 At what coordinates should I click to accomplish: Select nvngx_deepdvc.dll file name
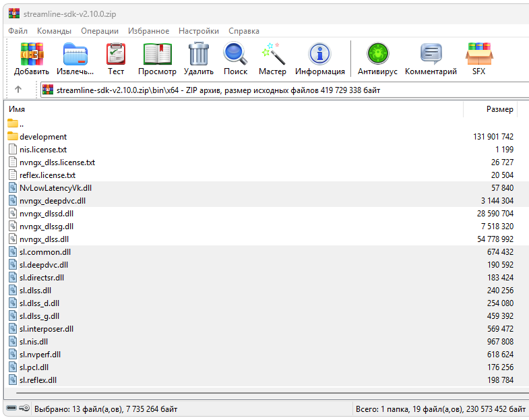coord(53,201)
